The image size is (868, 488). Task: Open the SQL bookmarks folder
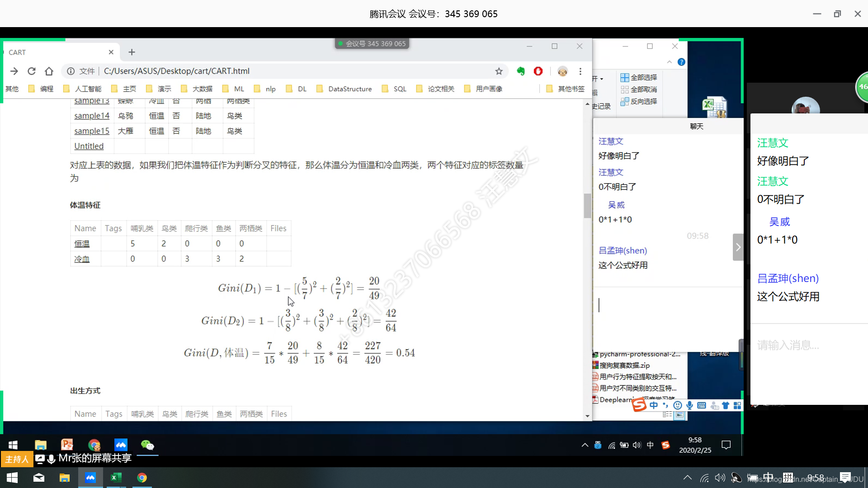pos(399,89)
